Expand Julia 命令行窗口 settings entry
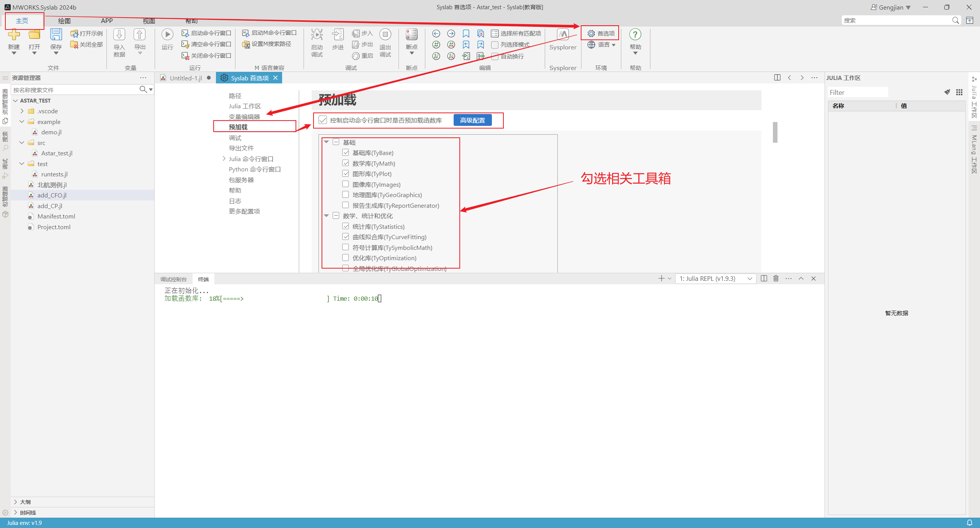The image size is (980, 528). coord(224,159)
